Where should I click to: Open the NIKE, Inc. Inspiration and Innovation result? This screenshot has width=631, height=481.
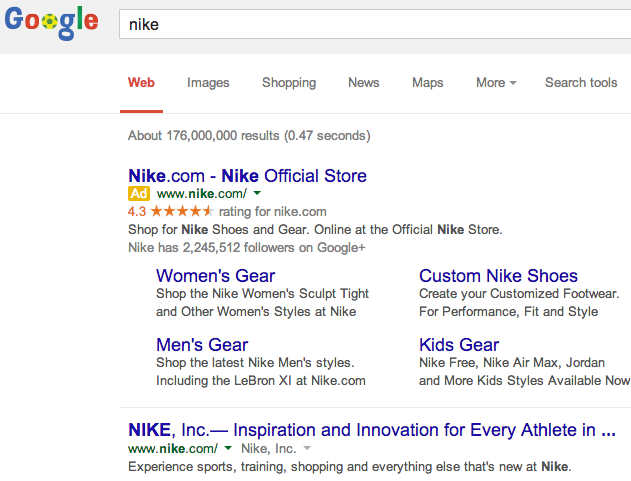pos(372,430)
